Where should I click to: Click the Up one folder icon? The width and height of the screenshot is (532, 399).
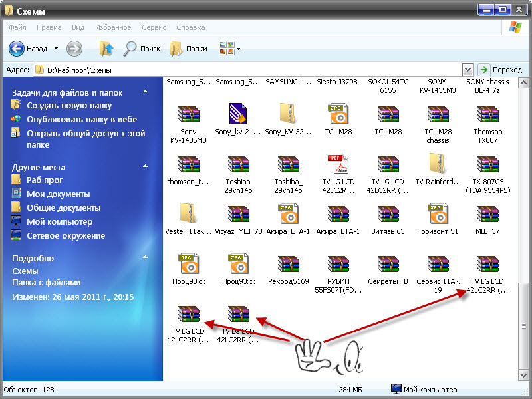click(x=106, y=49)
